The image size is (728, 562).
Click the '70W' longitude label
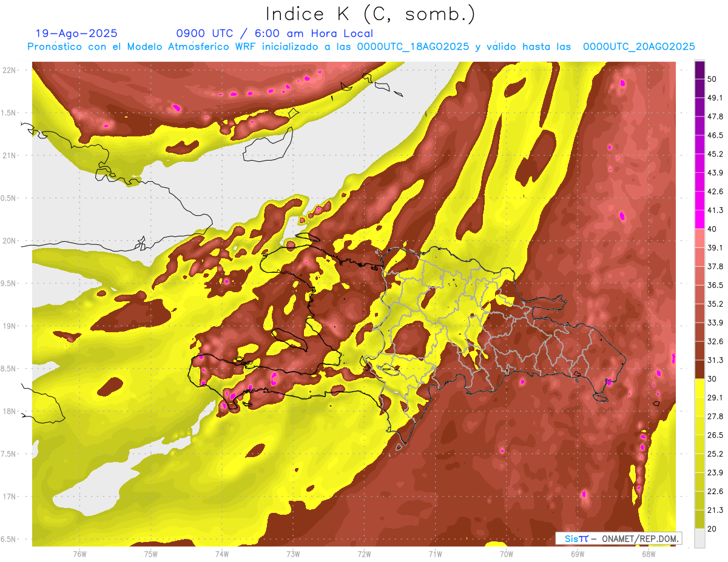coord(506,554)
